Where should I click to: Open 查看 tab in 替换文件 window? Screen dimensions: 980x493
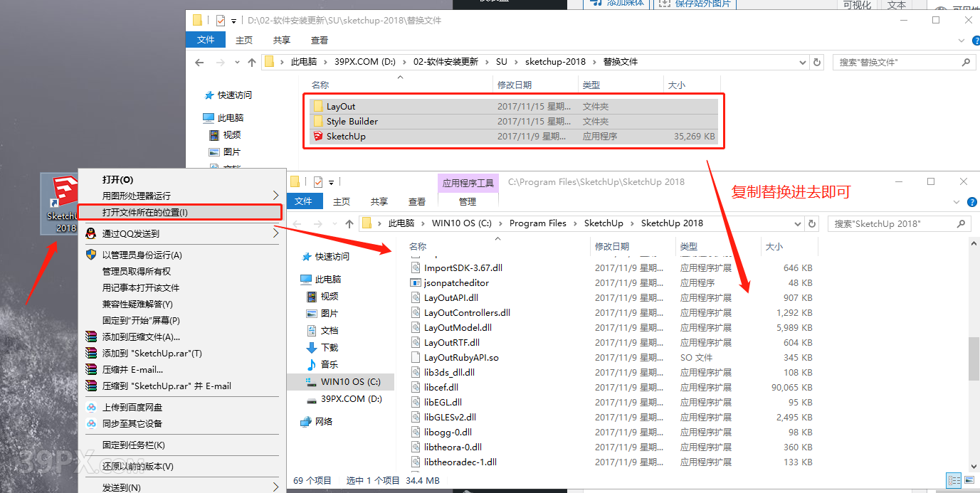320,40
